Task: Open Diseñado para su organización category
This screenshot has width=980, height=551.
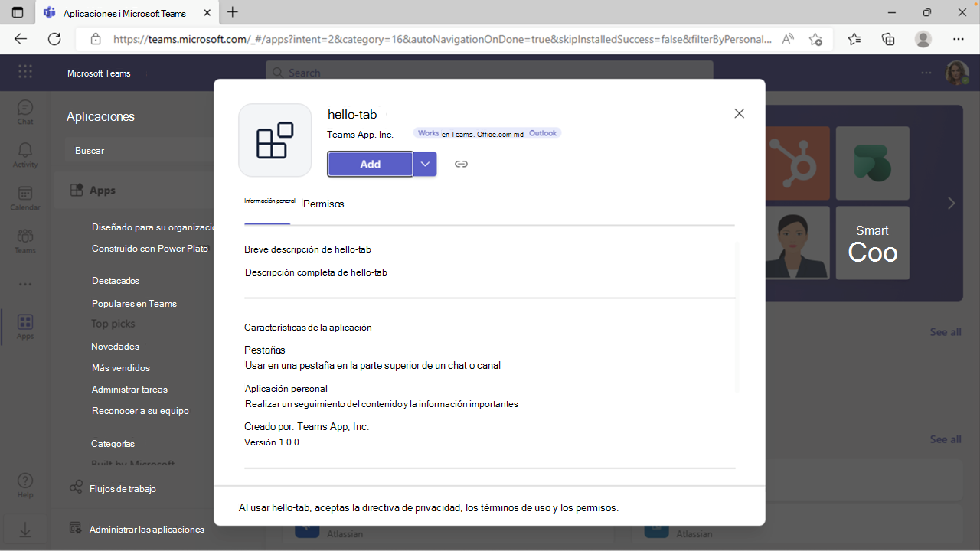Action: pyautogui.click(x=153, y=227)
